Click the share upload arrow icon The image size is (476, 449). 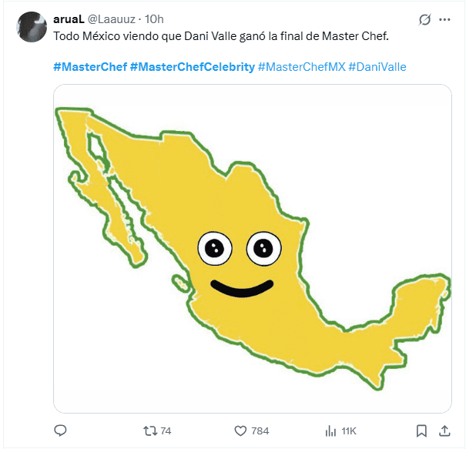click(x=444, y=431)
